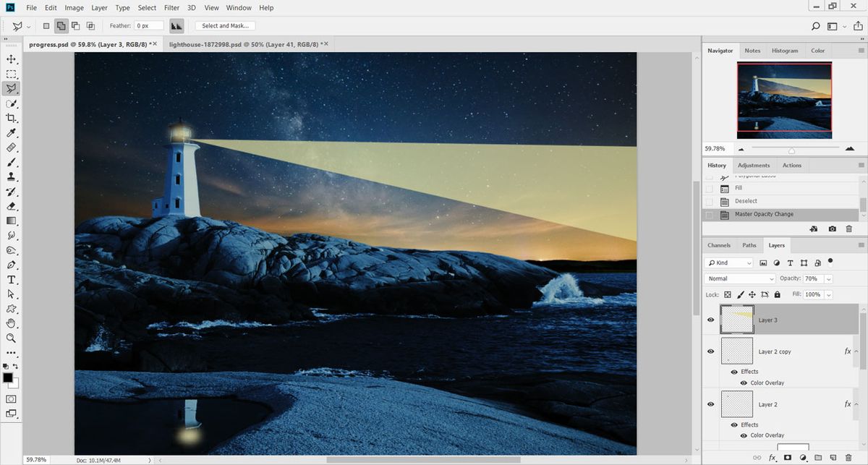The width and height of the screenshot is (868, 465).
Task: Open the blend mode dropdown showing Normal
Action: (x=739, y=278)
